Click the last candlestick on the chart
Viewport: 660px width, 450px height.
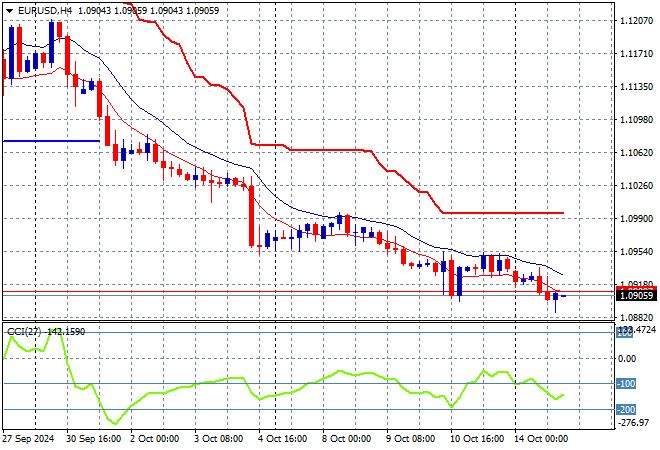point(556,296)
